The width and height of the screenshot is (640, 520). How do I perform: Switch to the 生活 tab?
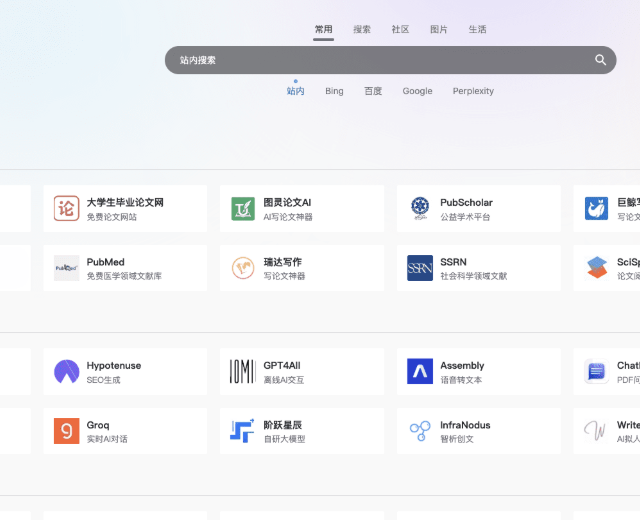point(477,29)
